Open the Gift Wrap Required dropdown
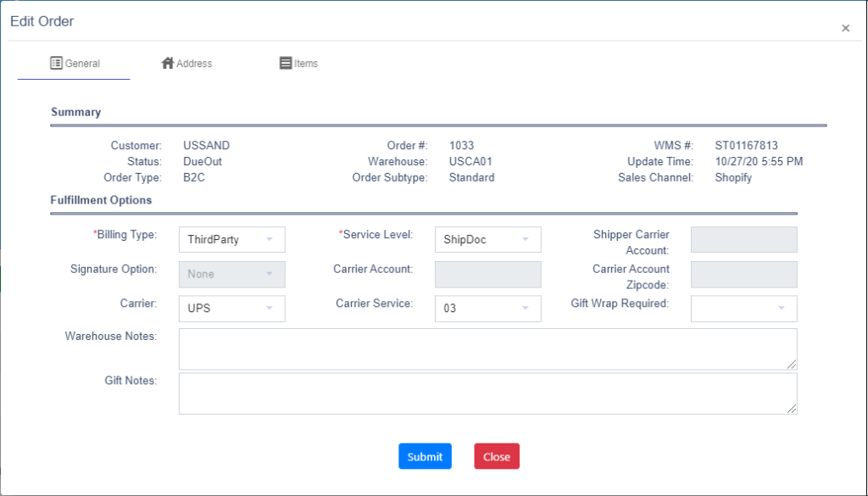This screenshot has height=496, width=868. (x=744, y=309)
